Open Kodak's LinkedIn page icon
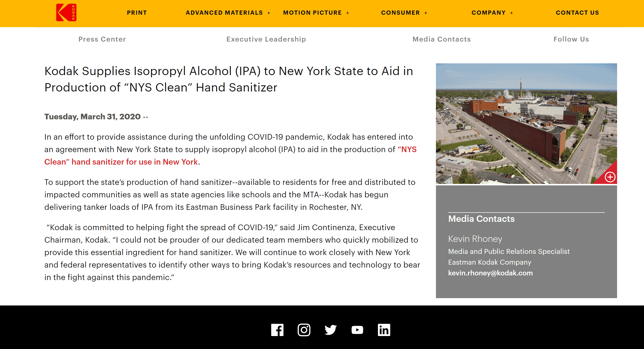 [384, 330]
